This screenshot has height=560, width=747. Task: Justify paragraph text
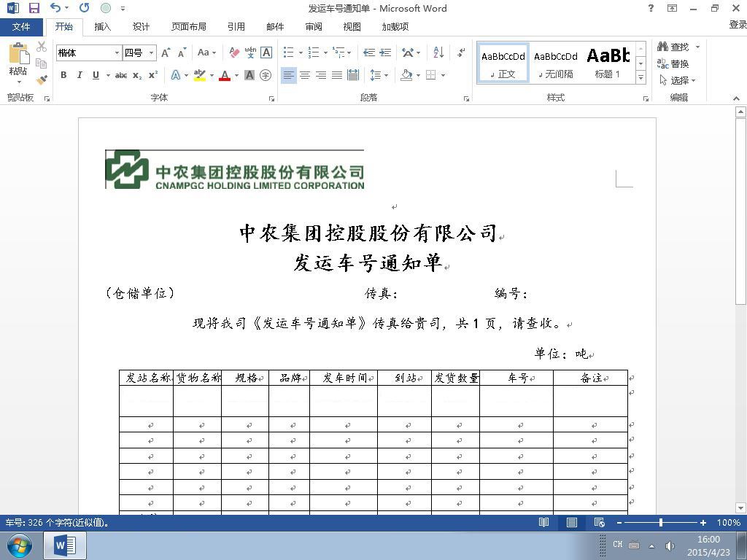pyautogui.click(x=337, y=75)
